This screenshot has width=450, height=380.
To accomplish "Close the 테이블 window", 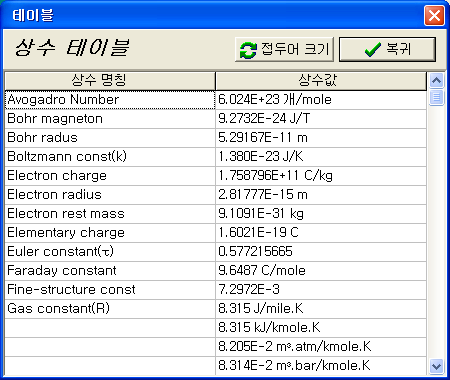I will pyautogui.click(x=434, y=15).
